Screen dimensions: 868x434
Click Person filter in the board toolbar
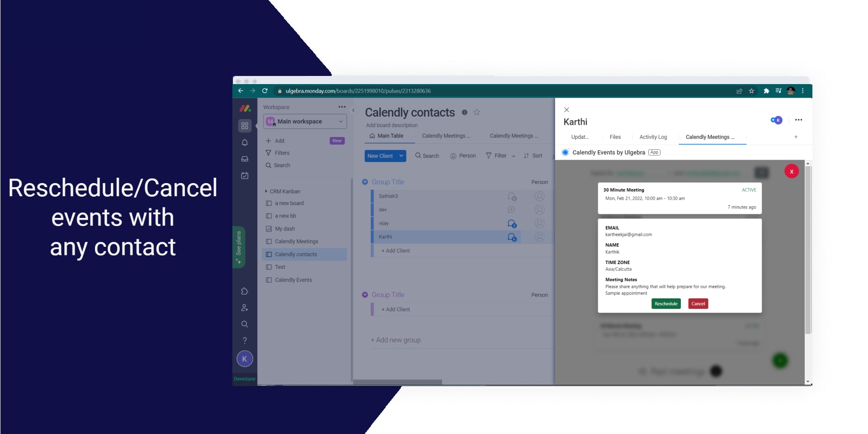[463, 156]
